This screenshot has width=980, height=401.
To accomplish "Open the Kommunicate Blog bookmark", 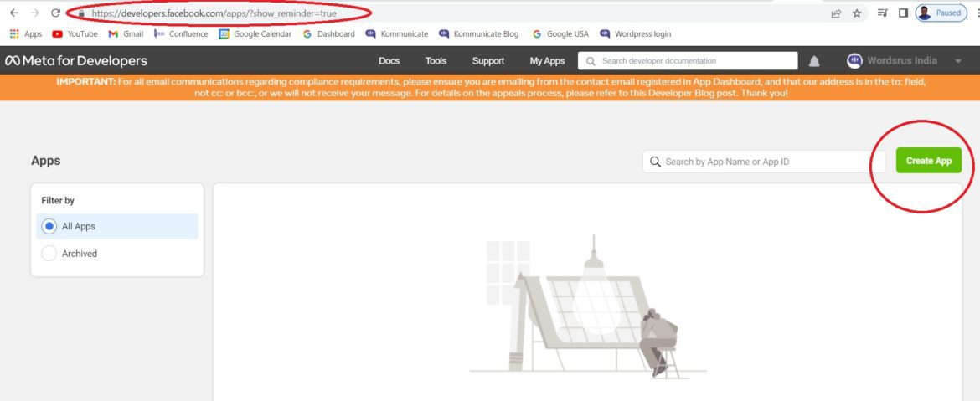I will [479, 34].
